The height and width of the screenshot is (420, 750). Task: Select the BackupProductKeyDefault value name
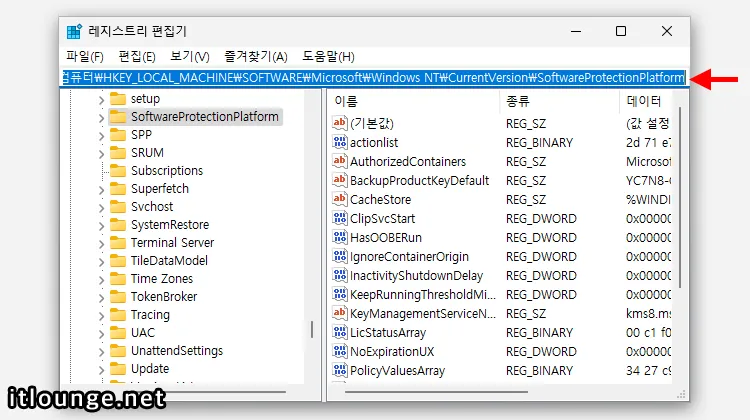(419, 180)
